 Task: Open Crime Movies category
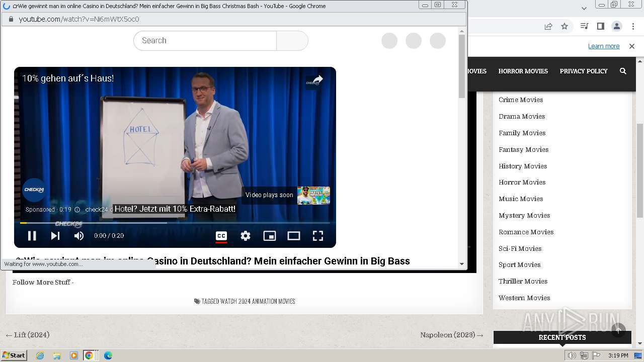point(521,100)
